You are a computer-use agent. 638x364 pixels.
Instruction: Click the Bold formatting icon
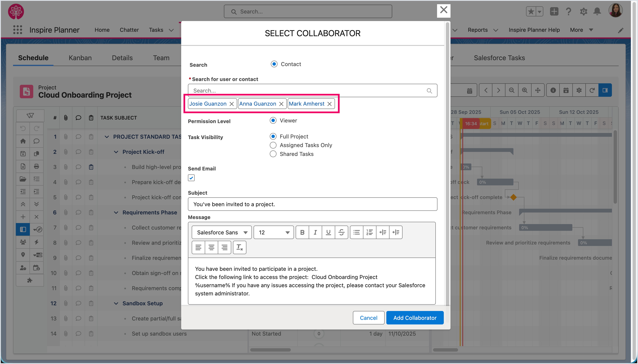(302, 232)
